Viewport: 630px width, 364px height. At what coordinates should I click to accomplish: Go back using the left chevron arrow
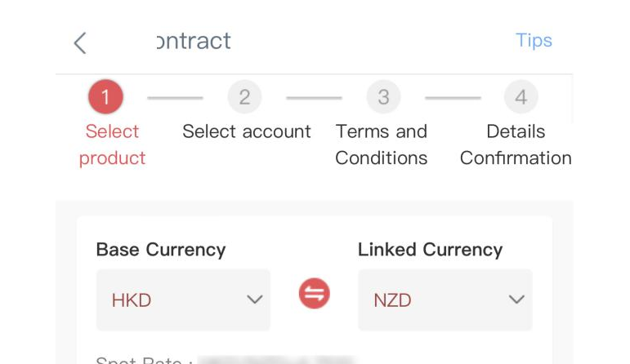point(80,43)
